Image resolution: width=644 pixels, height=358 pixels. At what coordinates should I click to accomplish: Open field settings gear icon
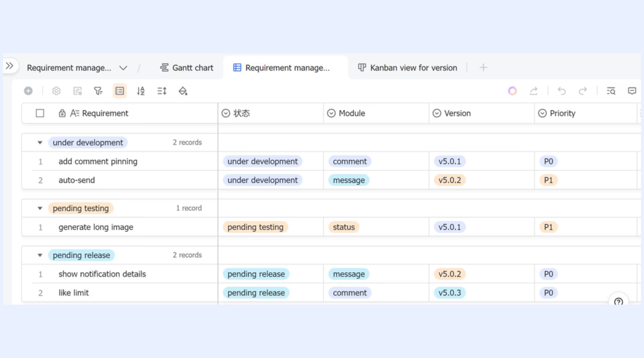[56, 91]
